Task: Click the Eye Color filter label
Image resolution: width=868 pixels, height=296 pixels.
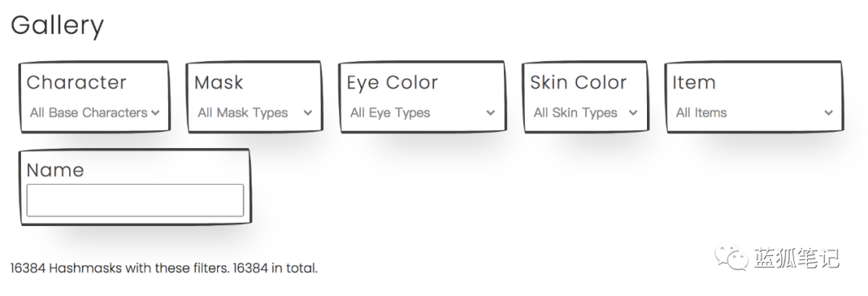Action: click(392, 83)
